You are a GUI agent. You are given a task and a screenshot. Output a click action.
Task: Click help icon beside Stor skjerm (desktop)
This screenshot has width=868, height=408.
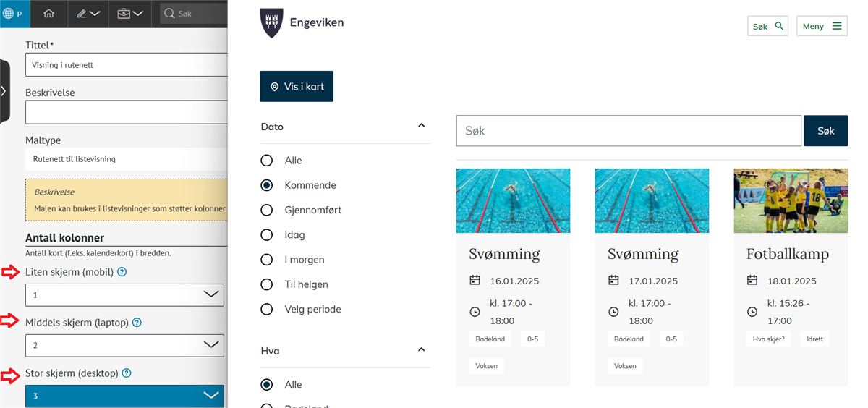tap(127, 373)
